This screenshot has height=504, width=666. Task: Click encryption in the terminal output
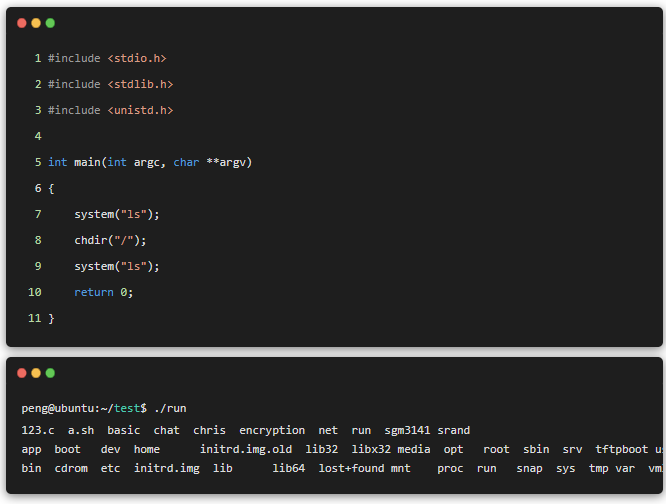click(272, 430)
